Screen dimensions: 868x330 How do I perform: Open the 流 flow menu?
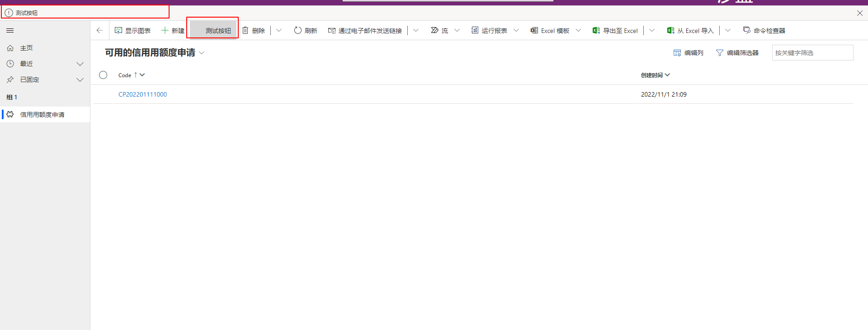coord(439,30)
